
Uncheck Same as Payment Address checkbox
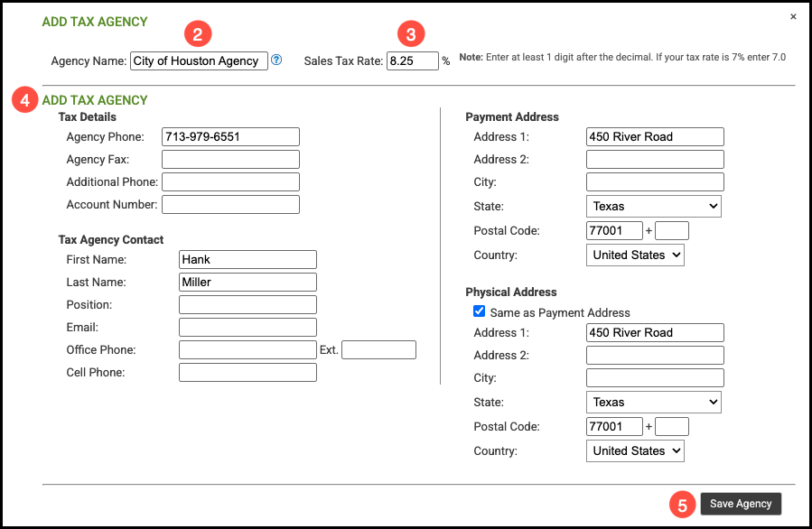point(479,311)
